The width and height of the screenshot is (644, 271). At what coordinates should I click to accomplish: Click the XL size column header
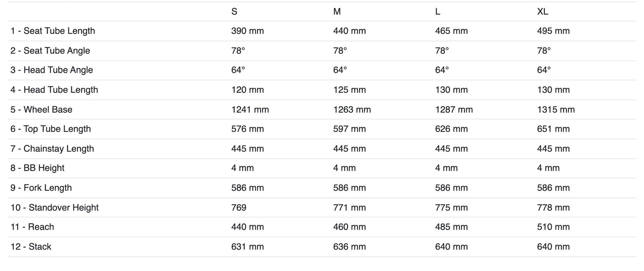542,12
